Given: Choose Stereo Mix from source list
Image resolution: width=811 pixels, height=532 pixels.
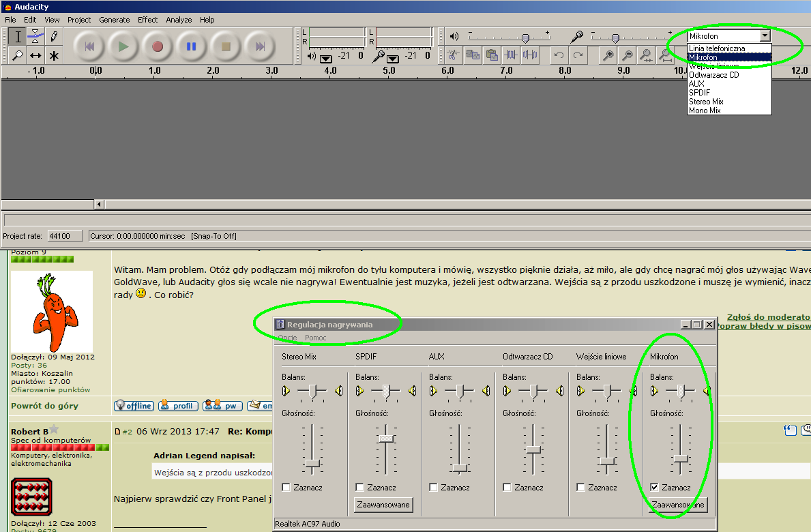Looking at the screenshot, I should [729, 102].
